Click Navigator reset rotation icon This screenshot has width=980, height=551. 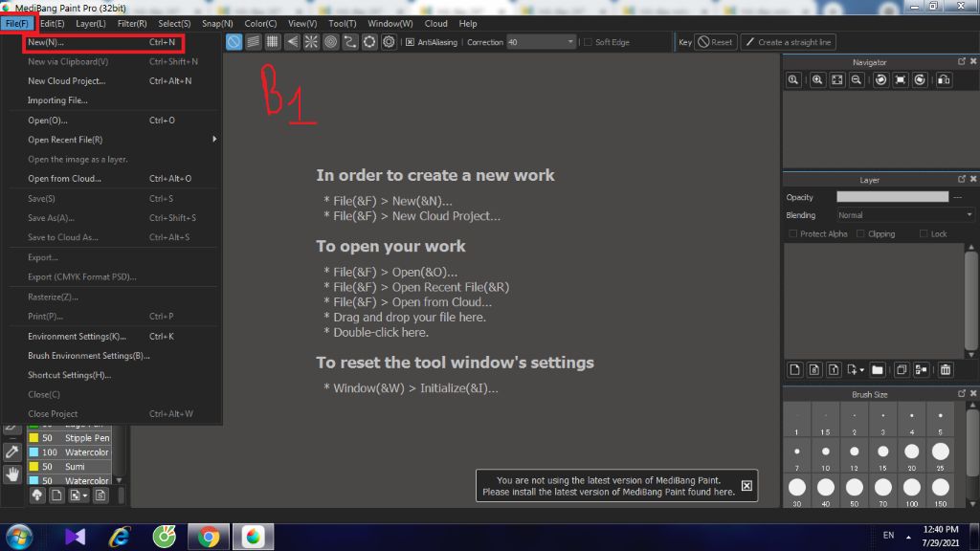(x=900, y=80)
